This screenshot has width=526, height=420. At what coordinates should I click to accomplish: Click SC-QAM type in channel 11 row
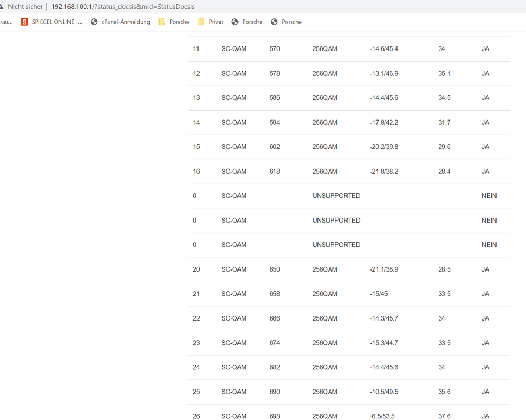(x=234, y=49)
